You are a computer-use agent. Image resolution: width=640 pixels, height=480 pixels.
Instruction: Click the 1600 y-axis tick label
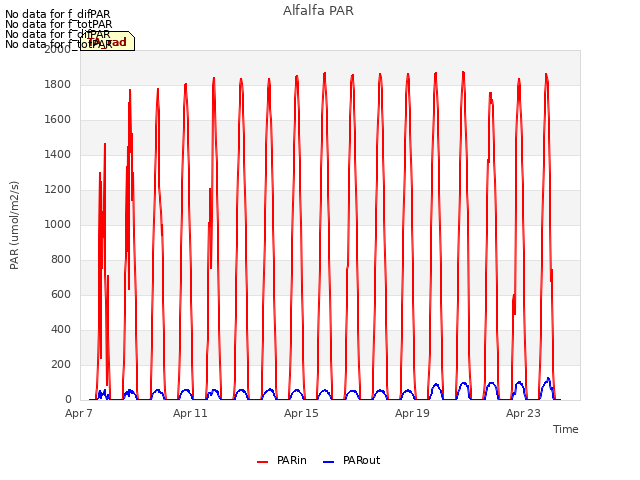pos(58,120)
